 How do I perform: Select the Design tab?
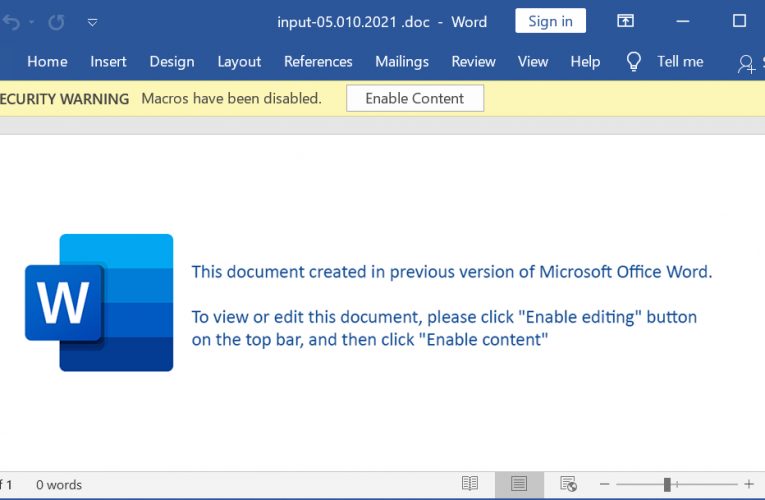[x=172, y=61]
